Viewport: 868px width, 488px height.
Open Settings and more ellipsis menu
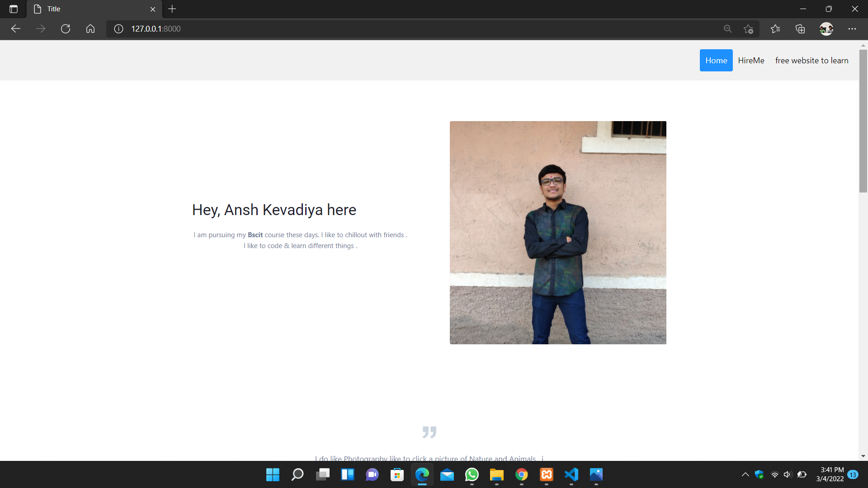[852, 29]
